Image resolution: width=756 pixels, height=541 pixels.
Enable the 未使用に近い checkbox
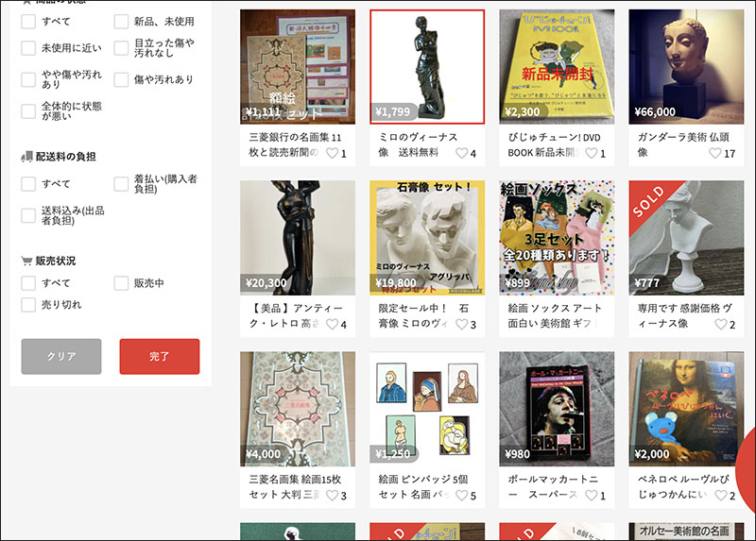point(28,48)
